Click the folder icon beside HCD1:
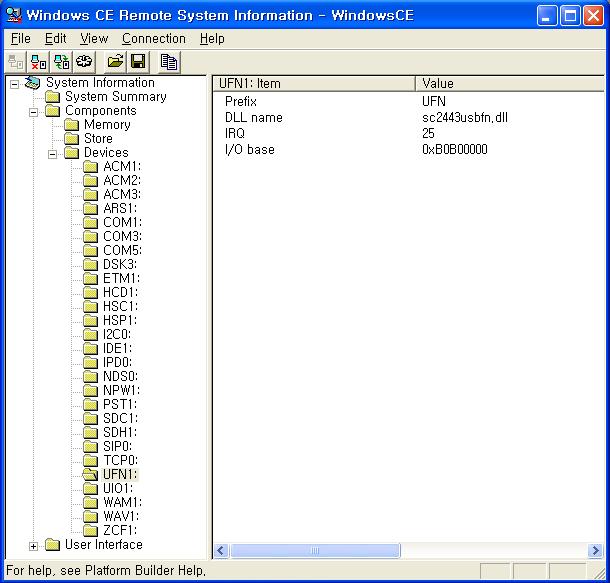610x583 pixels. click(90, 293)
